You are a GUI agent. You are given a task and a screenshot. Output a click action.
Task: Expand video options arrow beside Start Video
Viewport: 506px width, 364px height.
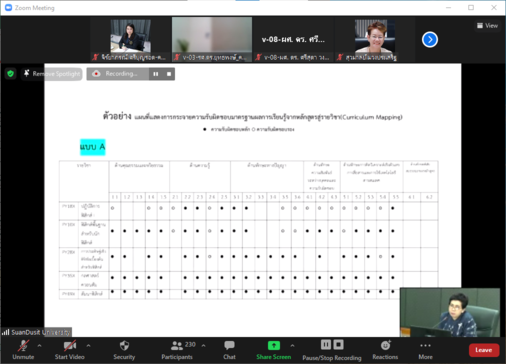(88, 346)
